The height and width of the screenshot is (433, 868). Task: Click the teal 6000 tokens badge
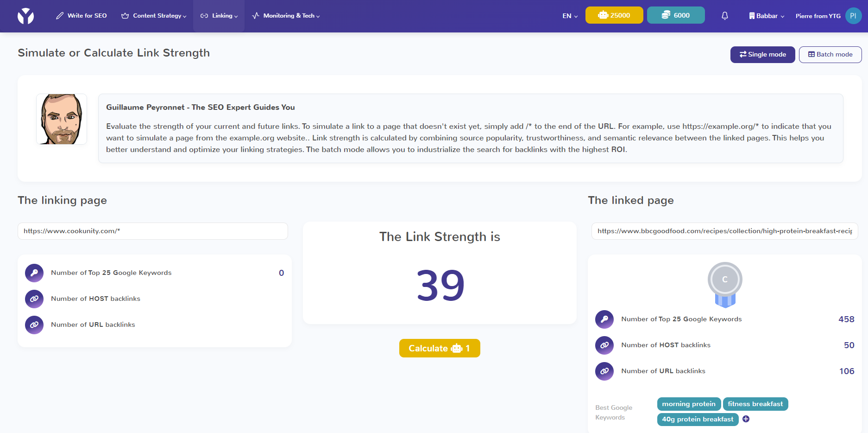pyautogui.click(x=676, y=15)
